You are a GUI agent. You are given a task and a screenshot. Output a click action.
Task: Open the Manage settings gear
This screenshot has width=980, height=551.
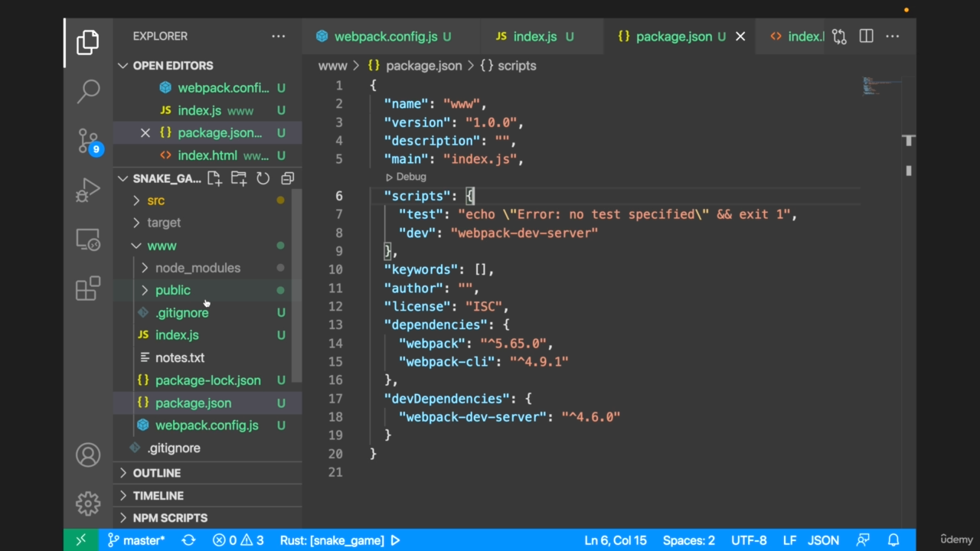88,504
